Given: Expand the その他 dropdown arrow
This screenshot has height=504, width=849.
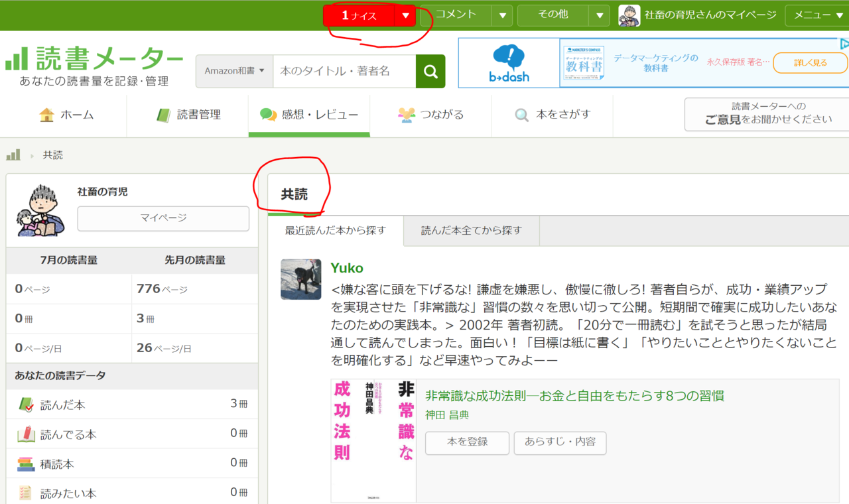Looking at the screenshot, I should tap(600, 15).
